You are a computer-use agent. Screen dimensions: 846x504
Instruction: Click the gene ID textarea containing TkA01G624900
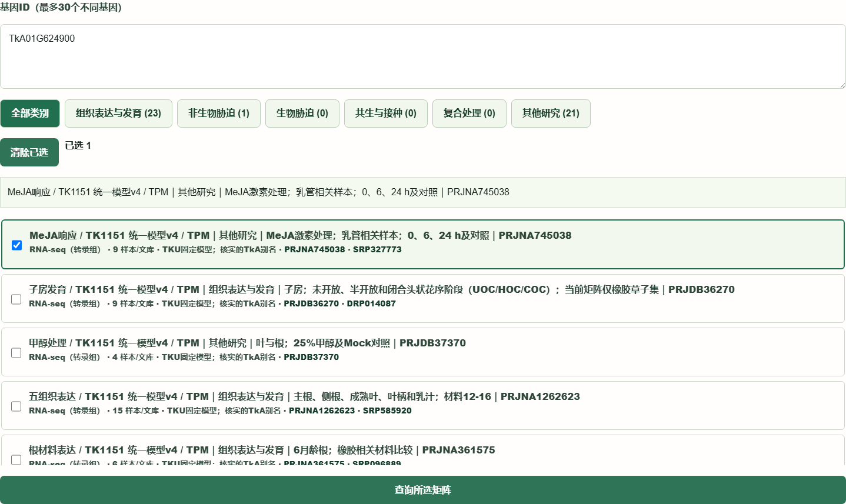422,56
